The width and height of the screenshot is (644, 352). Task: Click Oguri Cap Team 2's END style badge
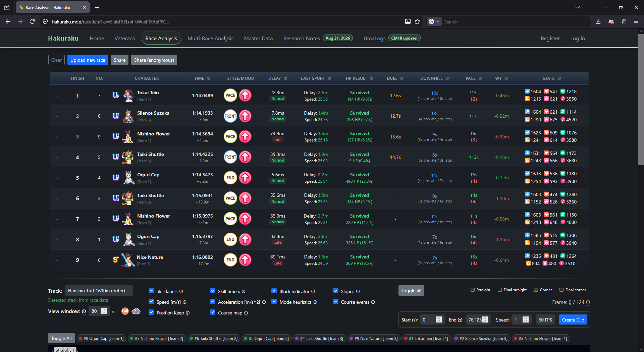(230, 178)
